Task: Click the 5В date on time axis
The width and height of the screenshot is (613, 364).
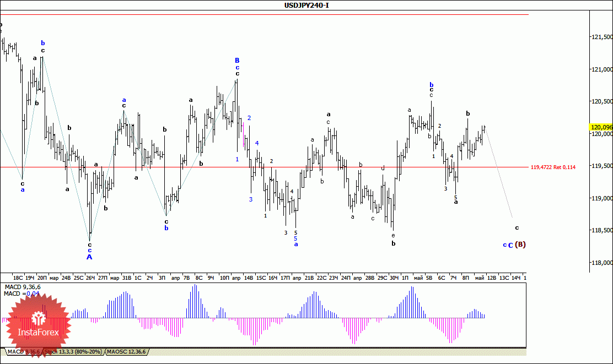Action: point(429,278)
